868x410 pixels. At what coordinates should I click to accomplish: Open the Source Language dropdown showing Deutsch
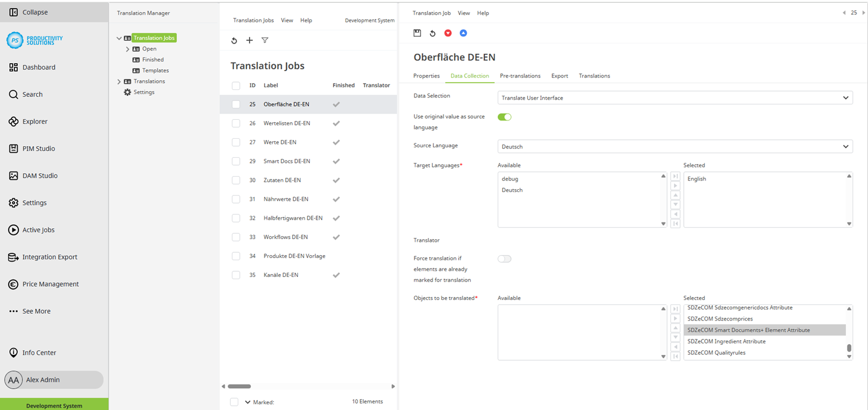(675, 146)
